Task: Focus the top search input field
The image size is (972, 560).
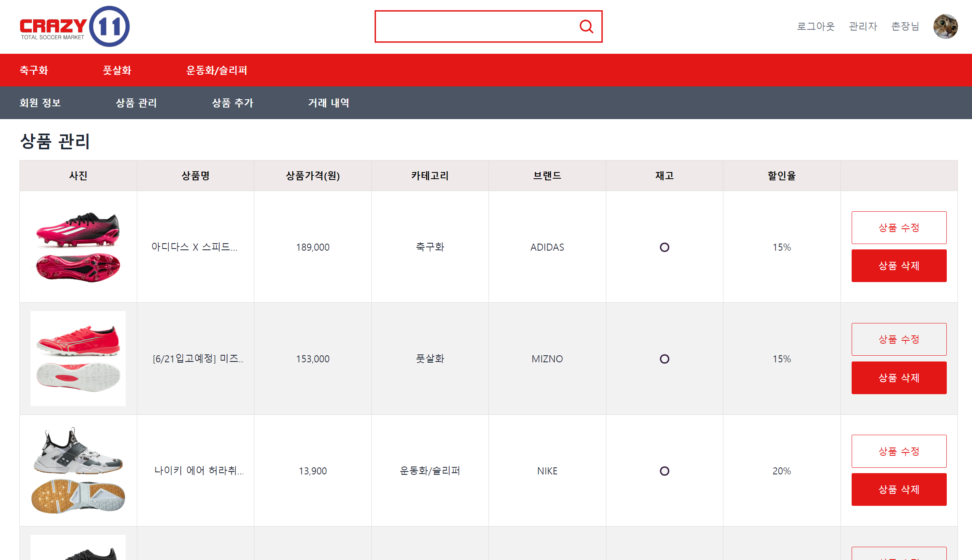Action: coord(476,26)
